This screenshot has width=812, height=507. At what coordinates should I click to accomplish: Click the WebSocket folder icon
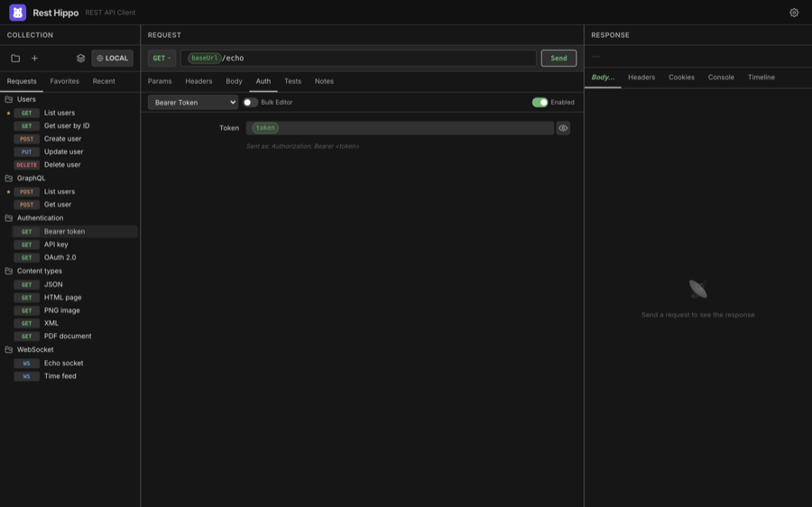[9, 349]
